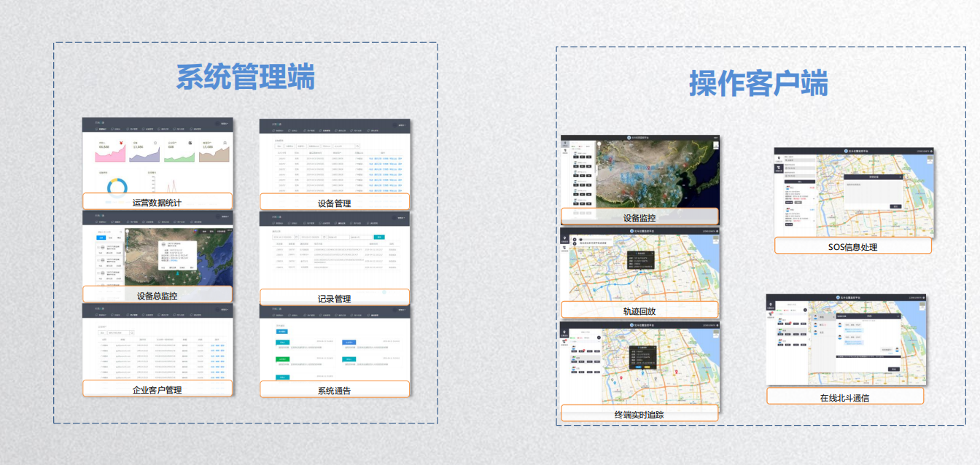Select the 设备管理 caption box
The width and height of the screenshot is (980, 465).
point(334,203)
